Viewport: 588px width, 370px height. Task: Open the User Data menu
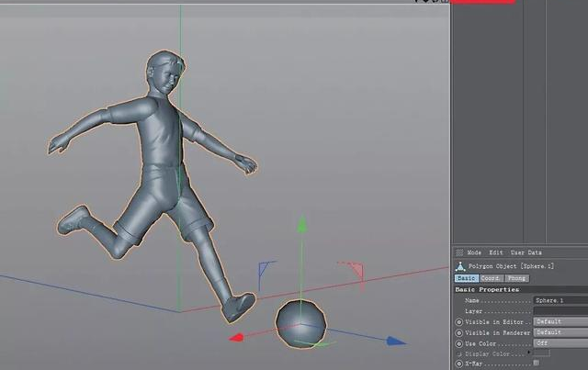[526, 252]
